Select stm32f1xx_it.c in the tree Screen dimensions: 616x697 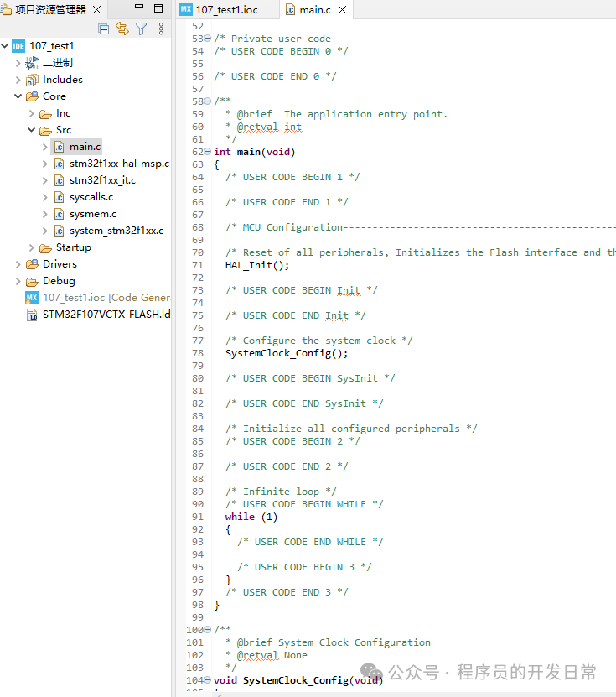pyautogui.click(x=102, y=180)
